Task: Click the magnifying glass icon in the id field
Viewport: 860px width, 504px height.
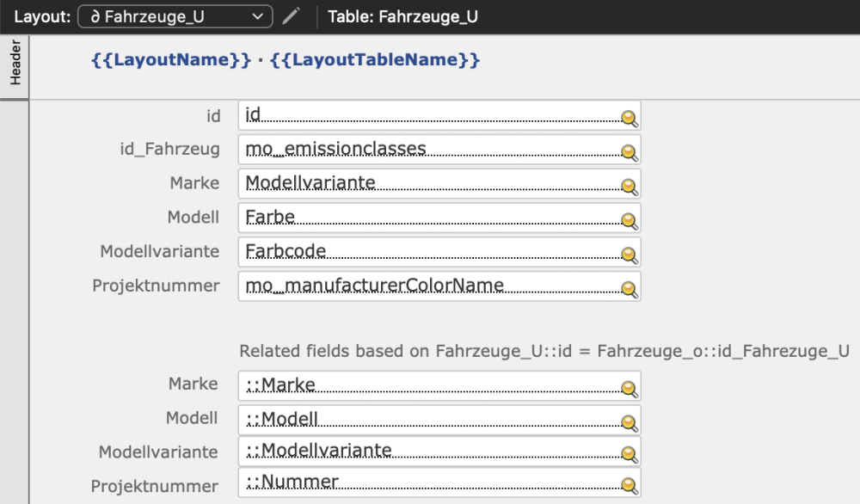Action: 629,116
